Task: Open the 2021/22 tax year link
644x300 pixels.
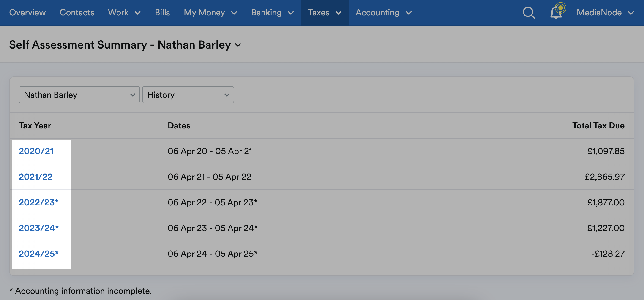Action: click(x=35, y=177)
